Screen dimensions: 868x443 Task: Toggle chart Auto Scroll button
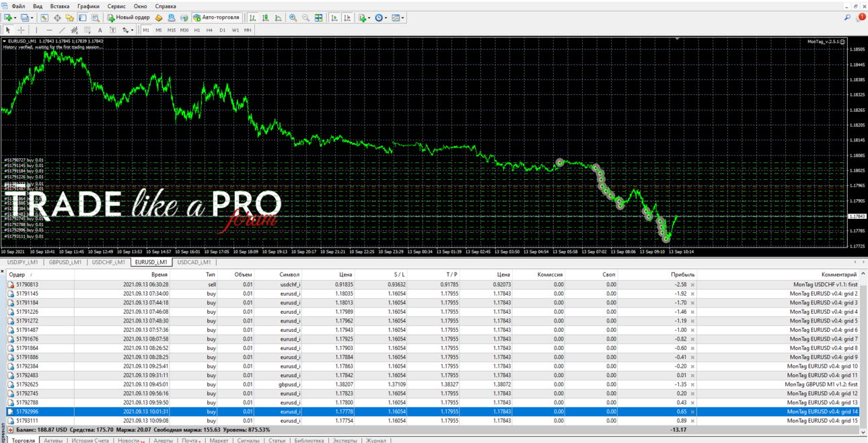coord(334,18)
